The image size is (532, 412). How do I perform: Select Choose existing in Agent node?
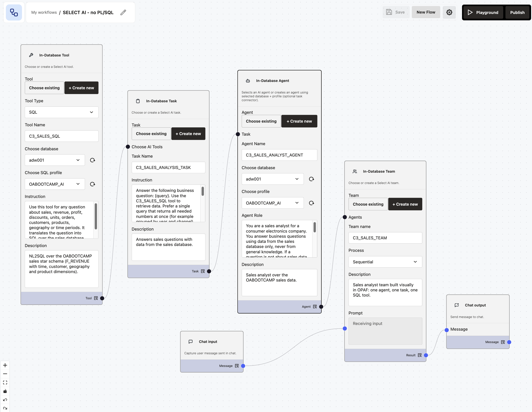[261, 121]
